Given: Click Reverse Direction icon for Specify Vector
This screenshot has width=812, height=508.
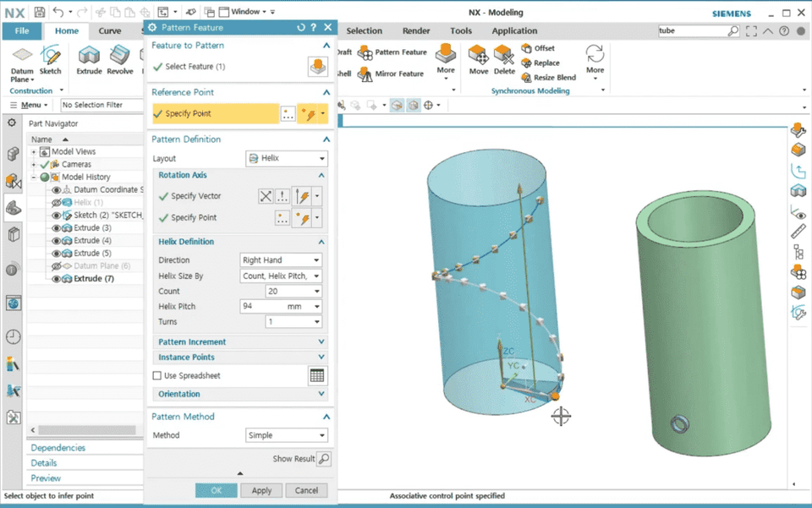Looking at the screenshot, I should point(265,196).
